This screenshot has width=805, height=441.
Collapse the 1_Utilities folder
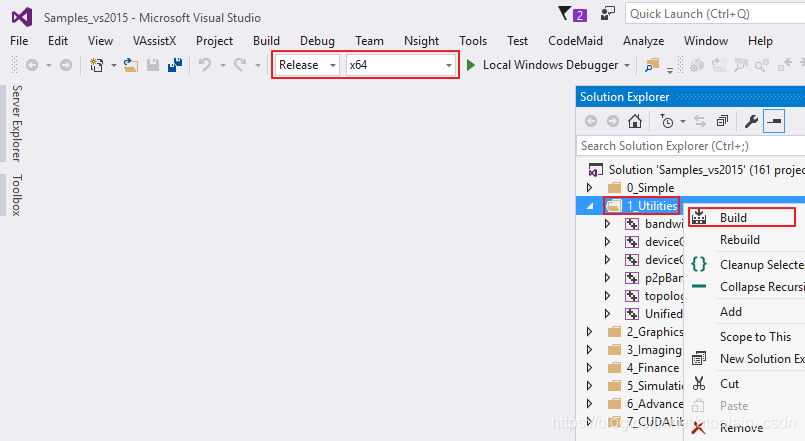click(x=590, y=206)
